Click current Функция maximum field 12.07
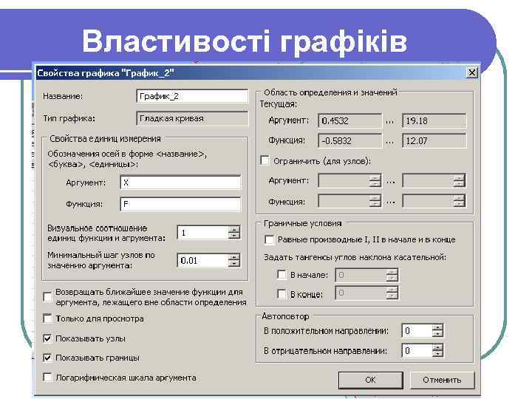The height and width of the screenshot is (399, 532). (434, 141)
